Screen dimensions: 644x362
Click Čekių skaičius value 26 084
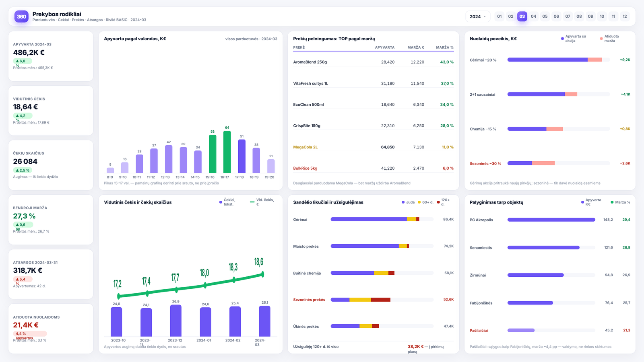(x=25, y=161)
